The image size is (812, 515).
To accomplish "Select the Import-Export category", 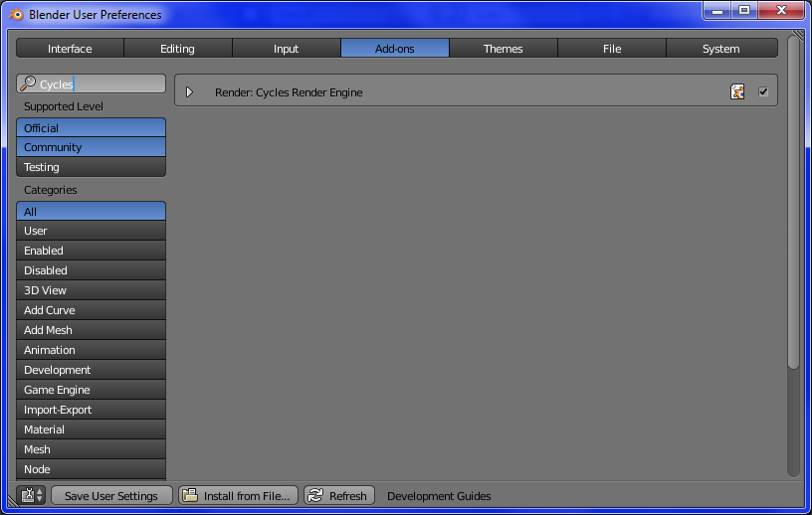I will tap(92, 410).
